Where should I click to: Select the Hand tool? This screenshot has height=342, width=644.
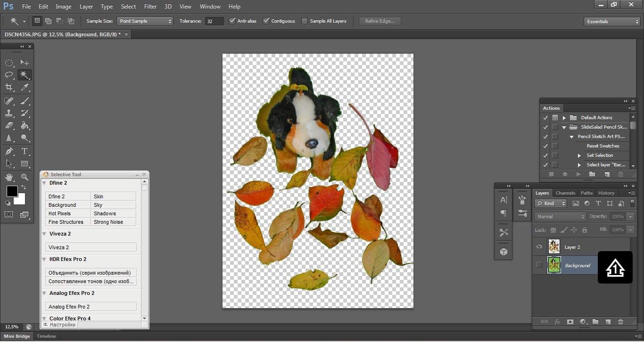click(9, 177)
